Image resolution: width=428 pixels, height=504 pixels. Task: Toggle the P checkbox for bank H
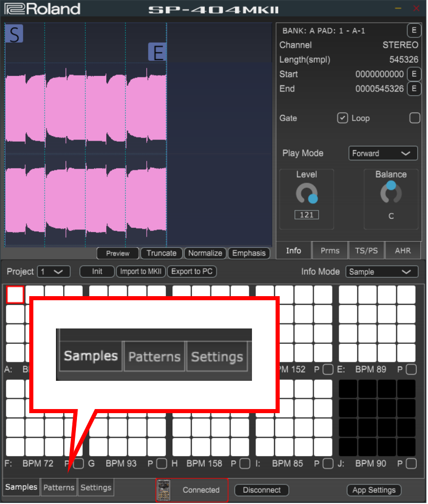click(x=245, y=464)
